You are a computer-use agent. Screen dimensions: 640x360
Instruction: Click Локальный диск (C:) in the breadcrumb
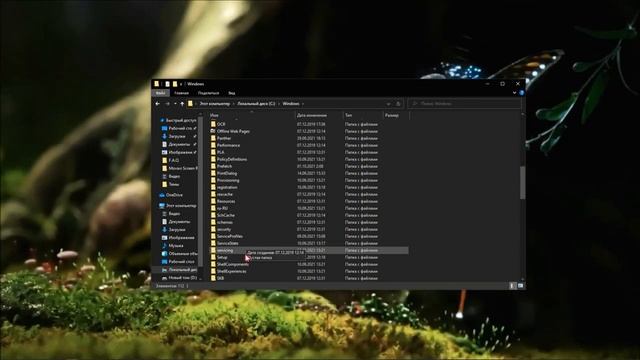coord(256,104)
